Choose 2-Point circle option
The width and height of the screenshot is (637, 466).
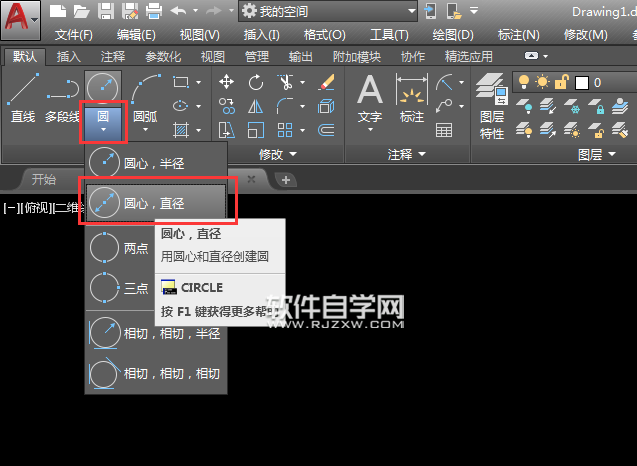click(120, 247)
